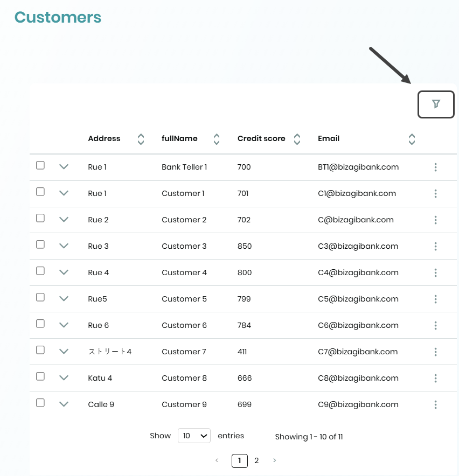The height and width of the screenshot is (476, 459).
Task: Click the C1@bizagibank.com email cell
Action: [357, 194]
